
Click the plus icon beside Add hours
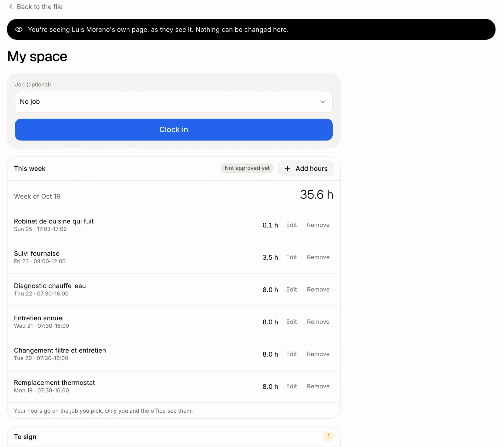[x=287, y=169]
